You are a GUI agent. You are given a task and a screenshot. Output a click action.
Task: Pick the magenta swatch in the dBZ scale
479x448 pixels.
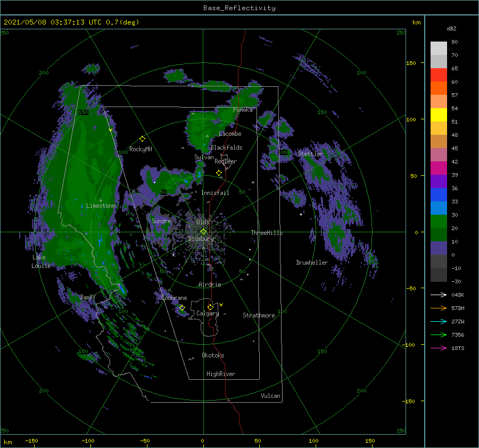[439, 168]
